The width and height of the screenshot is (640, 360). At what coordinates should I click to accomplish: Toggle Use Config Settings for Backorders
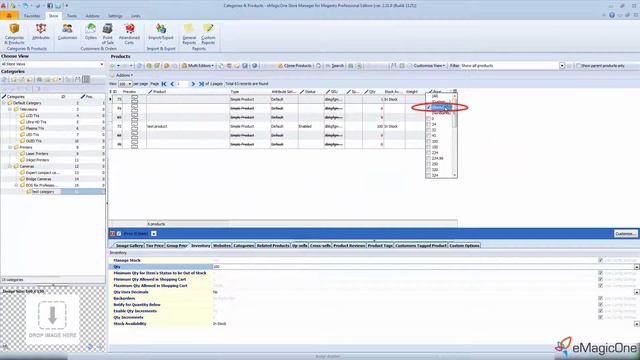tap(600, 298)
